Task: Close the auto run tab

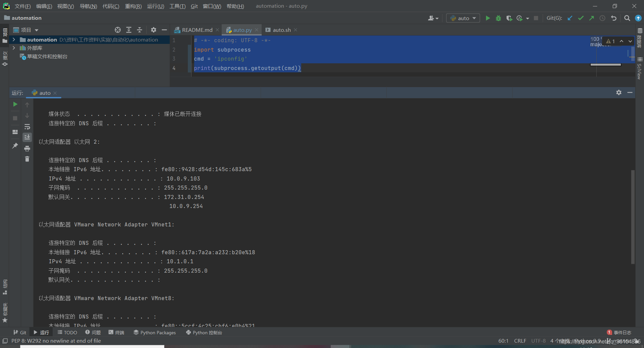Action: pos(55,93)
